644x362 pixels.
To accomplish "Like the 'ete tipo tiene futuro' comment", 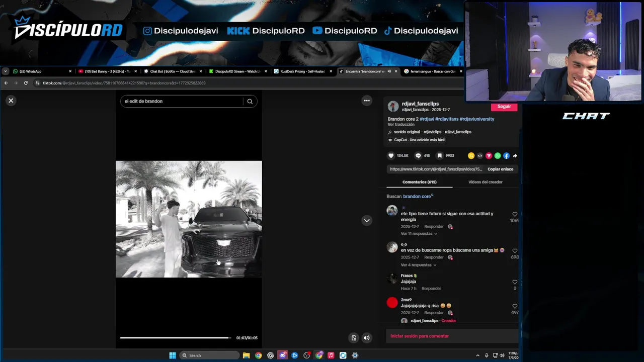I will [x=514, y=215].
